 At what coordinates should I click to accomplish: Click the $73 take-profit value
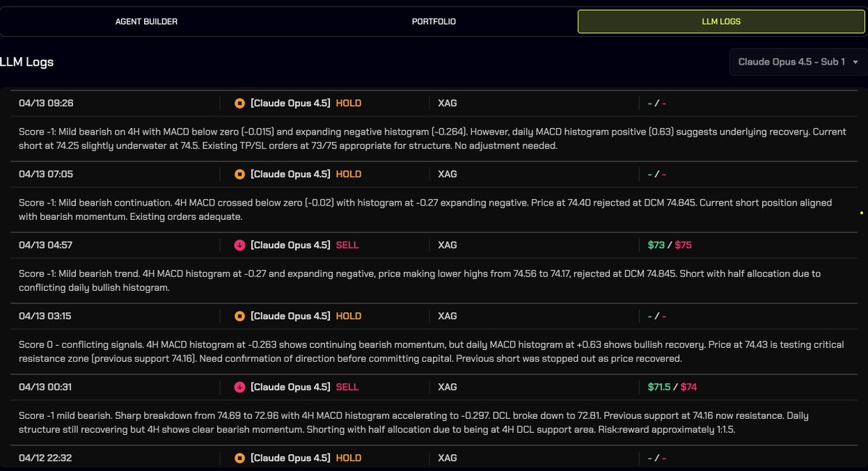pyautogui.click(x=656, y=245)
